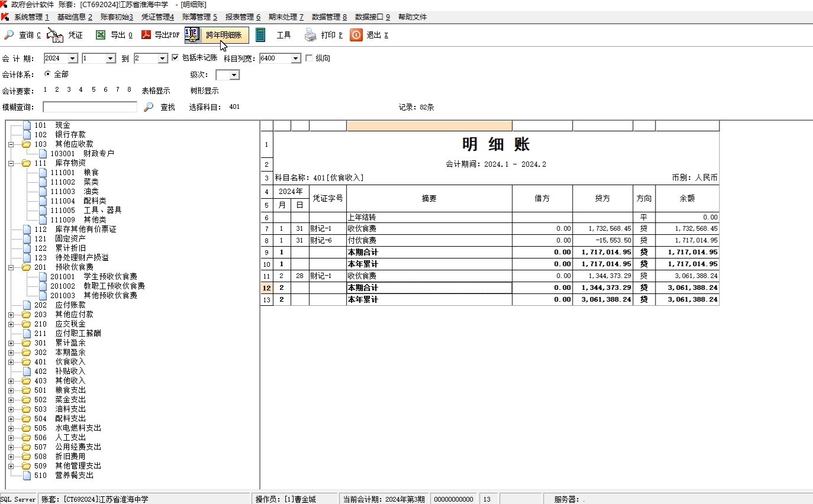Open the 级次 dropdown
Screen dimensions: 813x504
pos(234,75)
